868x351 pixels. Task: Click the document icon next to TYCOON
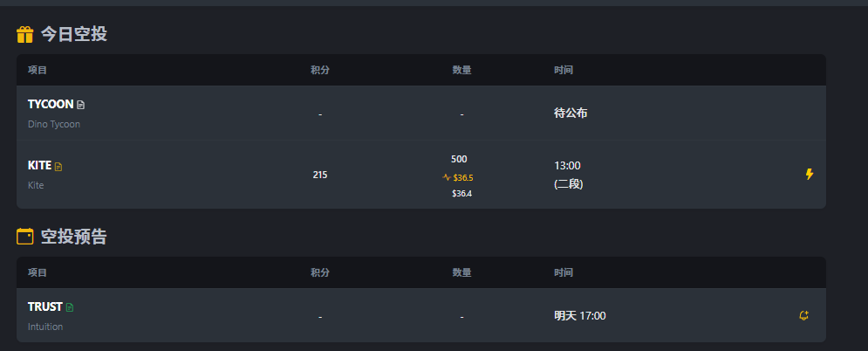coord(81,105)
